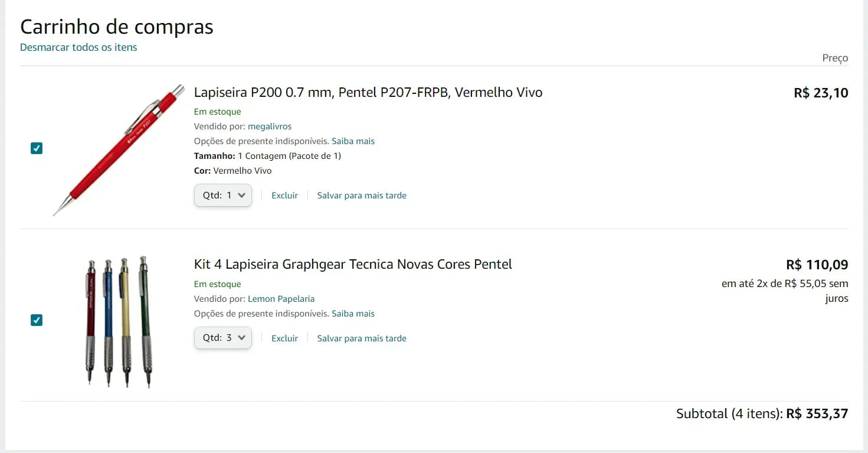Visit Lemon Papelaria seller page
The image size is (868, 453).
[281, 299]
